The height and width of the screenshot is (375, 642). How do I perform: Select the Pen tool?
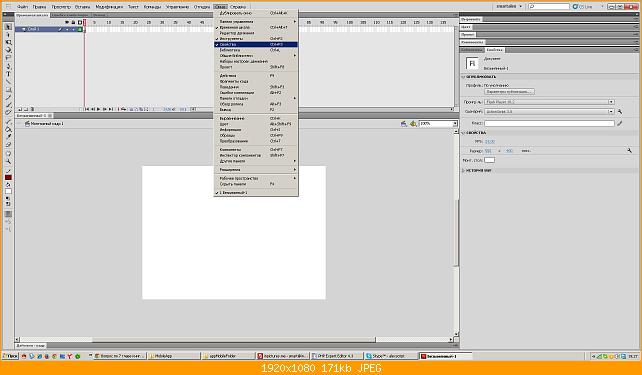point(8,66)
